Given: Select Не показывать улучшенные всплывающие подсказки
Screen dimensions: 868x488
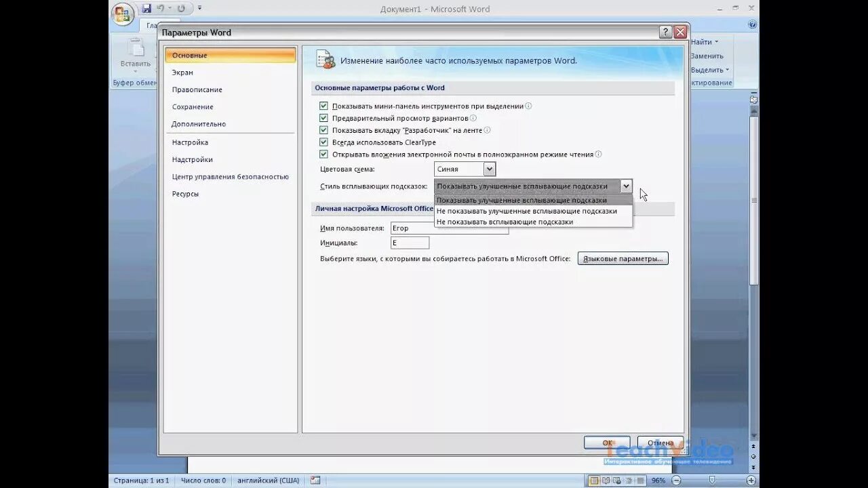Looking at the screenshot, I should 533,211.
